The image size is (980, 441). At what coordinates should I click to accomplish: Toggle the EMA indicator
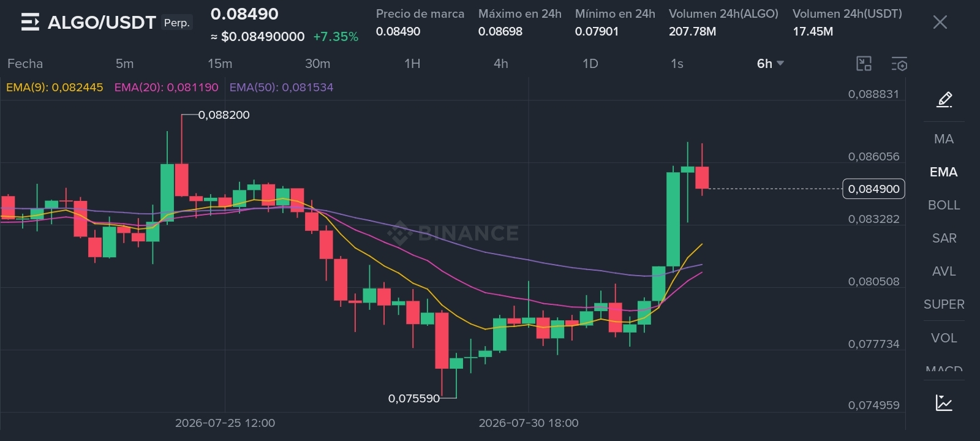(944, 172)
